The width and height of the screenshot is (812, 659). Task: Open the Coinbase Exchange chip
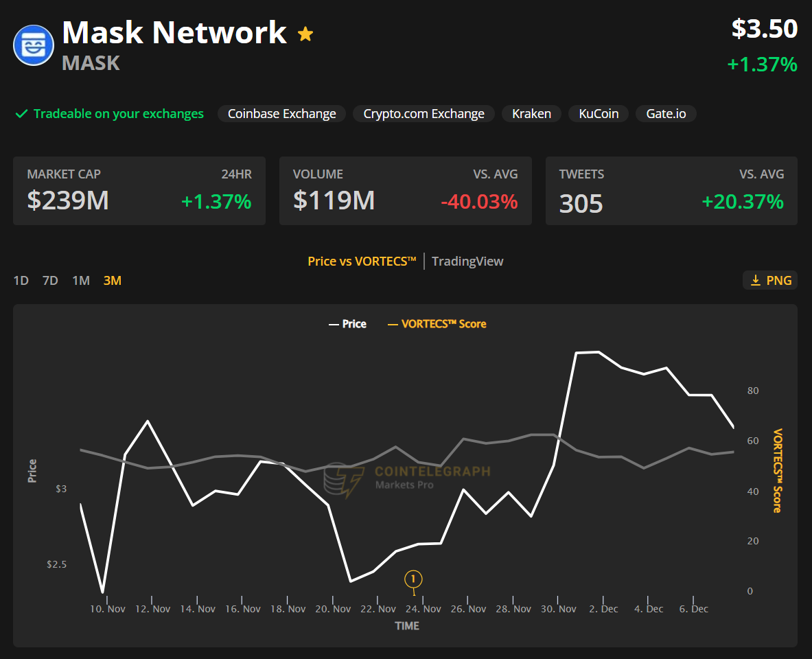click(x=281, y=113)
